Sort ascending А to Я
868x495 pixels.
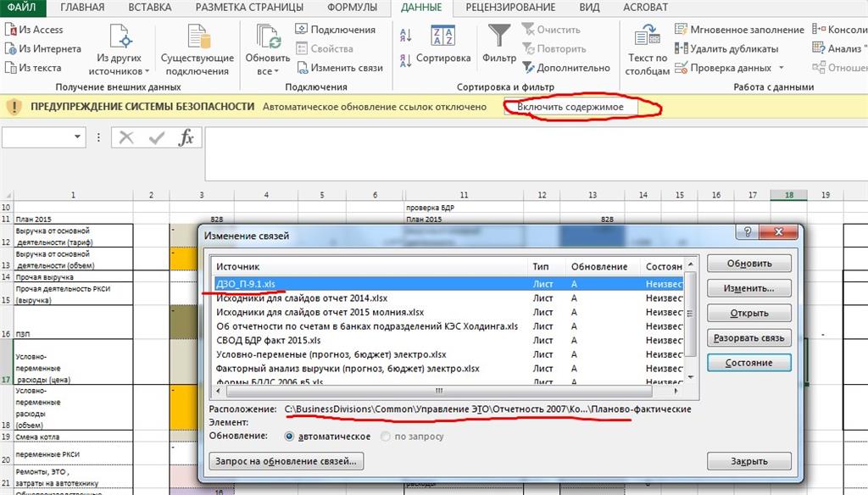(x=406, y=36)
